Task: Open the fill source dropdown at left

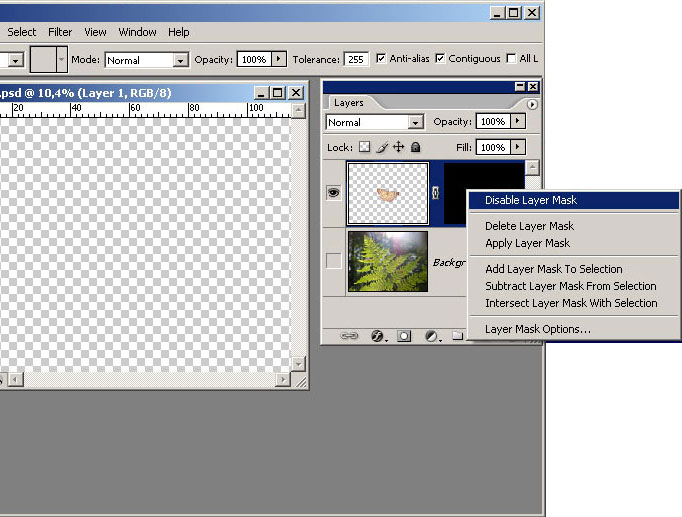Action: tap(15, 60)
